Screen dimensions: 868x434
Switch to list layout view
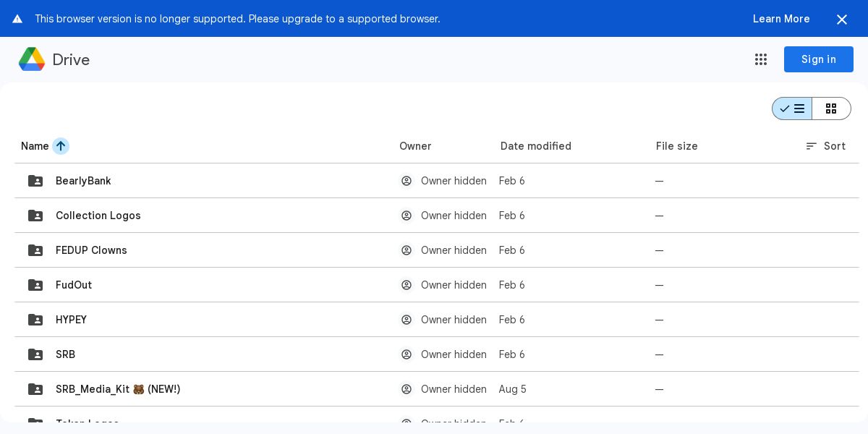point(792,109)
